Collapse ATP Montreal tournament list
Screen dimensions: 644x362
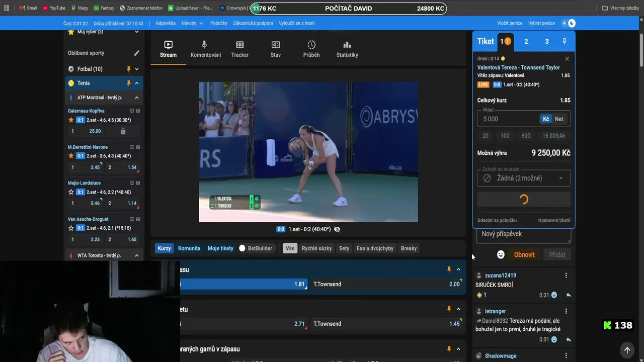point(137,98)
